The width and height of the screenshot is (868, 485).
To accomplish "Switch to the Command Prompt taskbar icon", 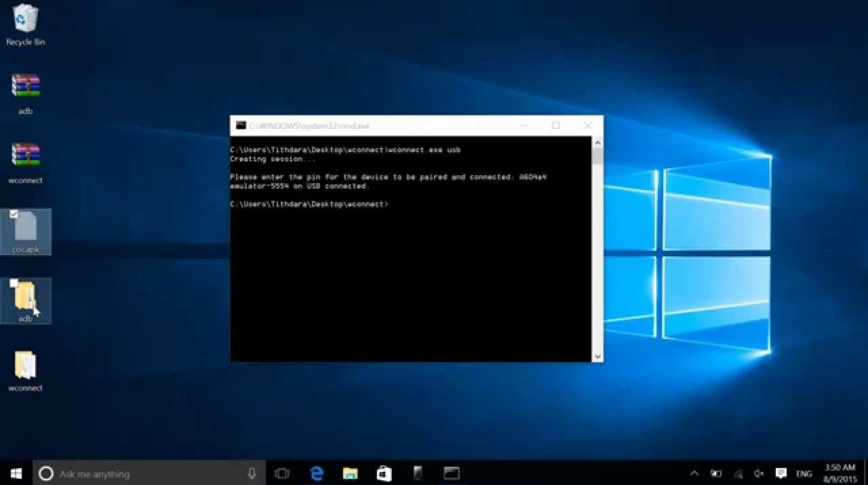I will click(452, 473).
